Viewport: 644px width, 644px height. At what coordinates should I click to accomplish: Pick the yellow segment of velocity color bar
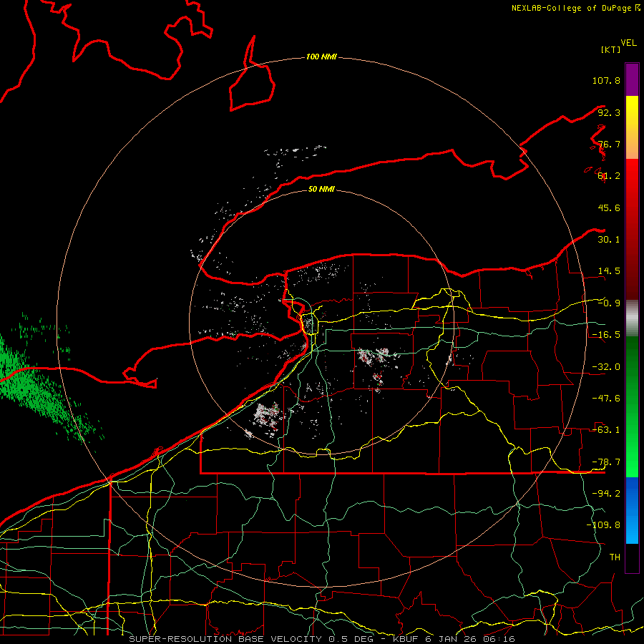point(632,127)
